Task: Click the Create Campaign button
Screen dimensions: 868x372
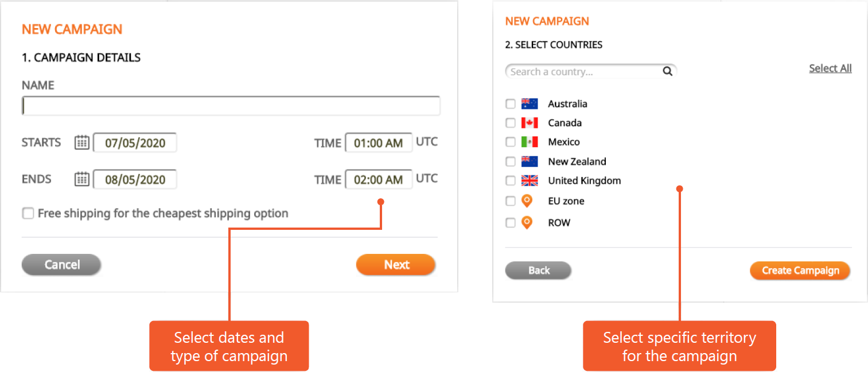Action: pyautogui.click(x=800, y=271)
